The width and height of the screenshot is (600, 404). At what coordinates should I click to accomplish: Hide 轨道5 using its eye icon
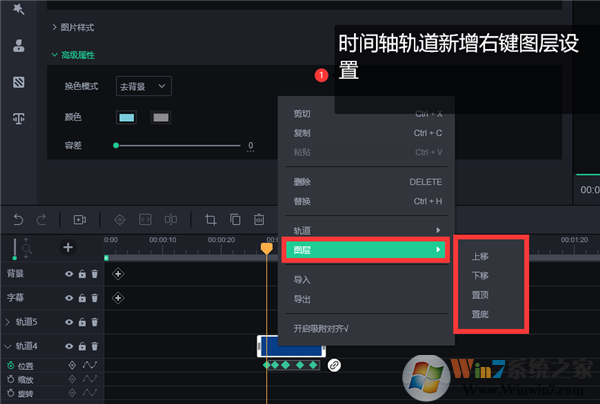point(69,322)
